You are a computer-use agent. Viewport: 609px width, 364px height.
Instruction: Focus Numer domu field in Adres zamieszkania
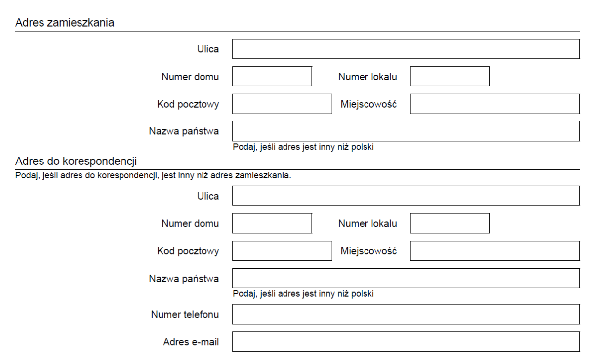pos(272,77)
